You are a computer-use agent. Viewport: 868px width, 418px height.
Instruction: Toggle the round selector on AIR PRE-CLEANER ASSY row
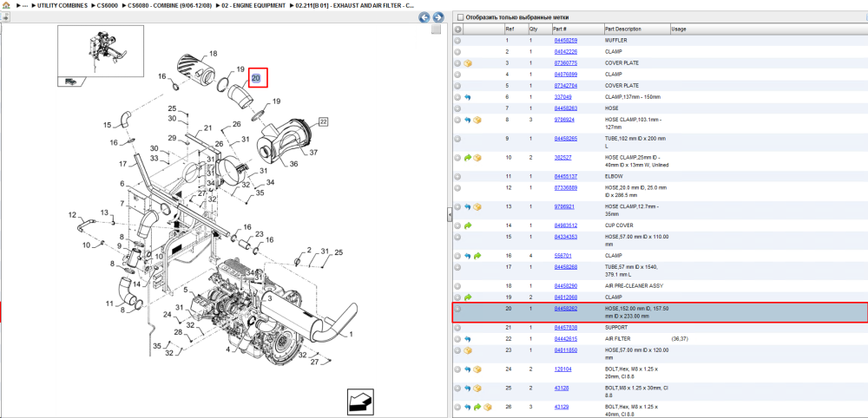(x=457, y=286)
